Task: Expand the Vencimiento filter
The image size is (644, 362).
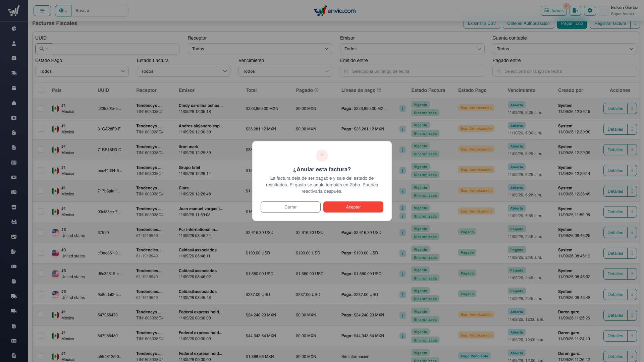Action: tap(285, 71)
